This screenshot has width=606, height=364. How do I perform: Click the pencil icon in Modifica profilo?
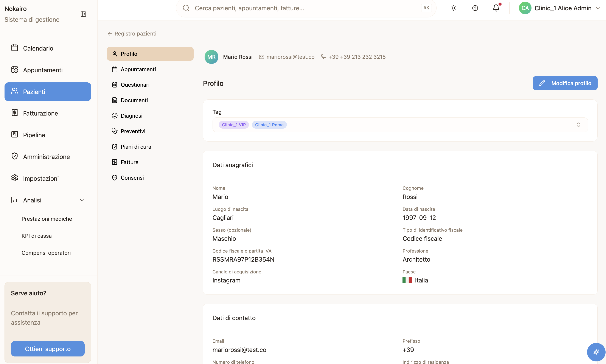(x=542, y=83)
